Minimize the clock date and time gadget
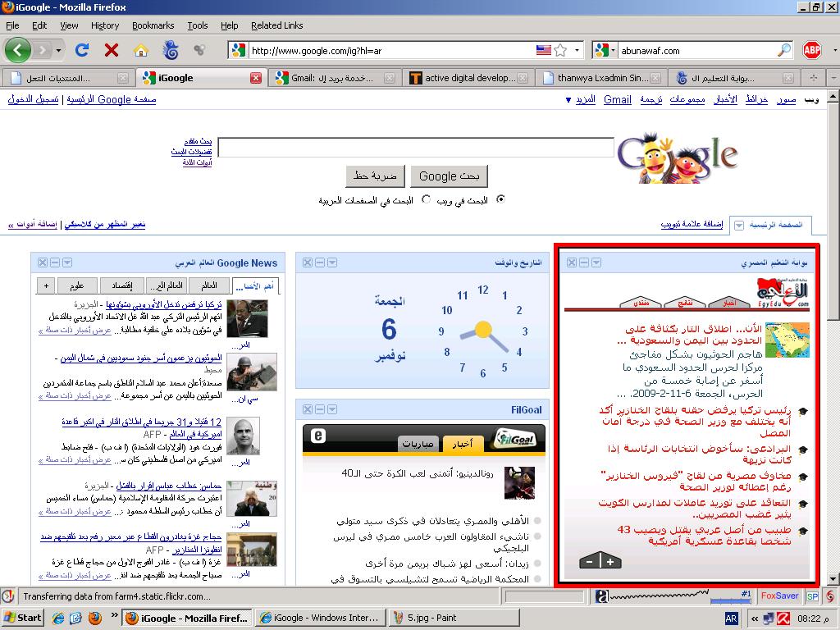The image size is (840, 630). tap(320, 262)
